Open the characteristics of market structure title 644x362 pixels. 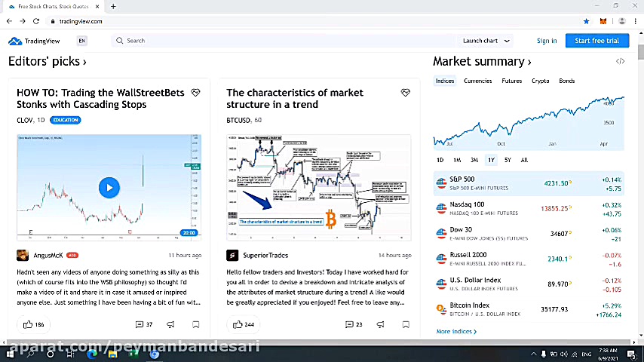295,99
